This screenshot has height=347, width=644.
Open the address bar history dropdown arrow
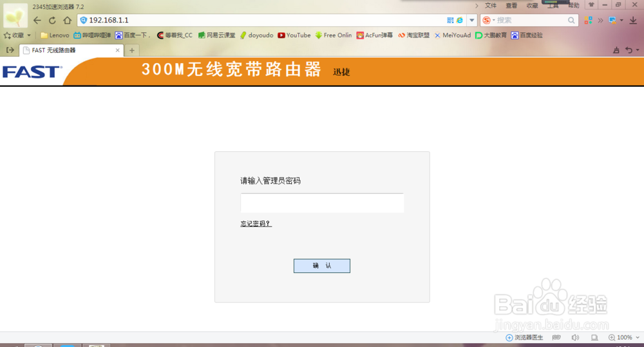click(x=472, y=20)
